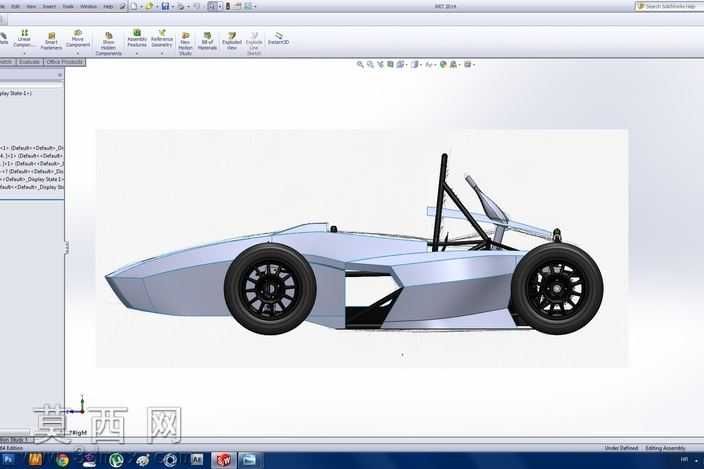Image resolution: width=704 pixels, height=469 pixels.
Task: Click the Zoom to Fit icon
Action: (360, 65)
